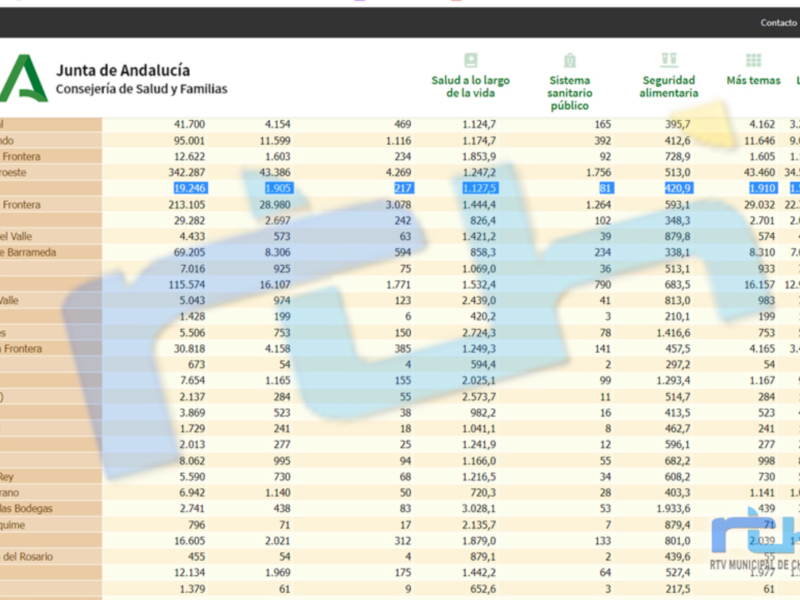Click the Sistema sanitario público building icon

[x=570, y=60]
